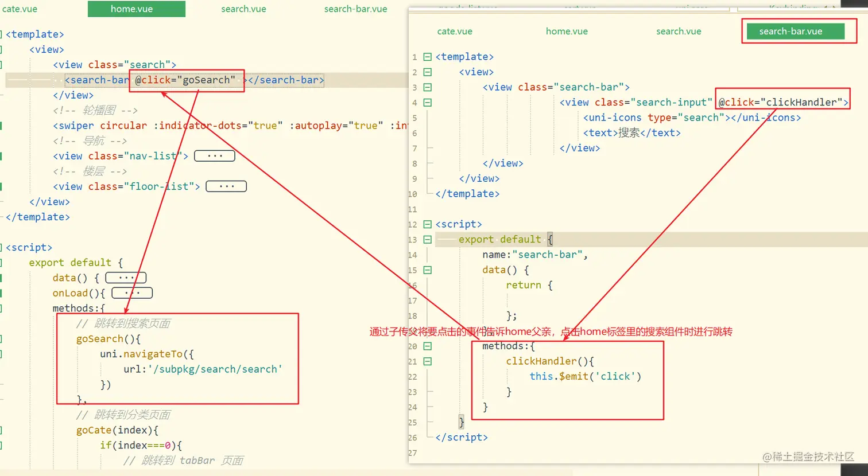Expand the folded data() block in home.vue
Viewport: 868px width, 476px height.
click(x=126, y=278)
